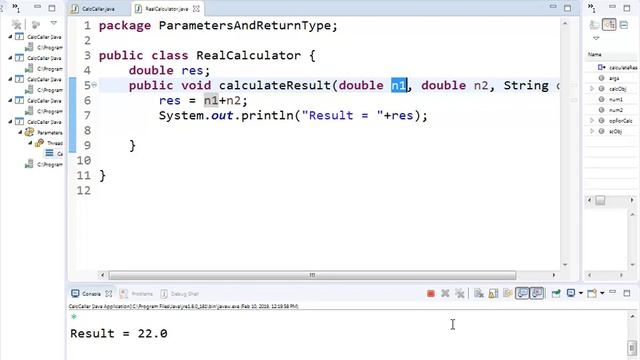Click 'res' field name on line 4

point(192,70)
